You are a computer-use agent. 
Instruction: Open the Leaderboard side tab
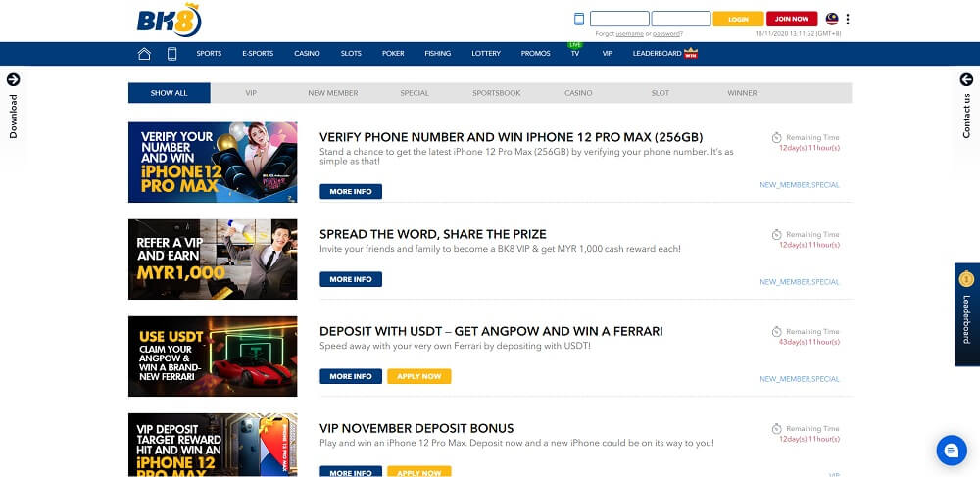click(967, 314)
